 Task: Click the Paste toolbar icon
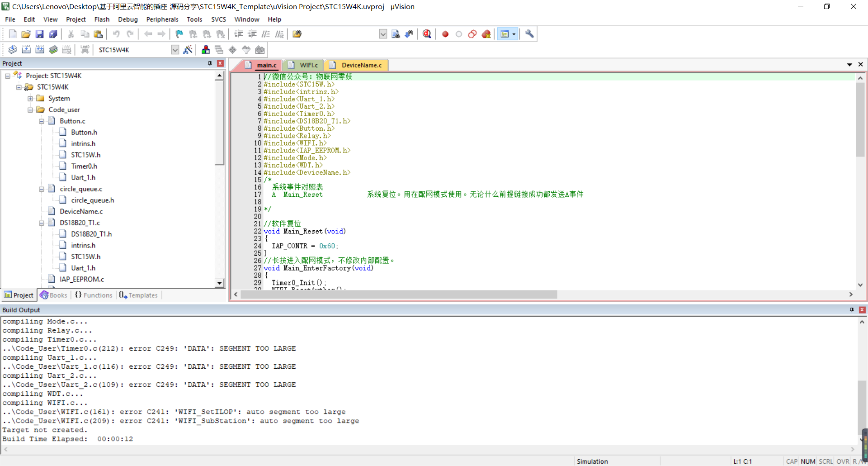98,34
